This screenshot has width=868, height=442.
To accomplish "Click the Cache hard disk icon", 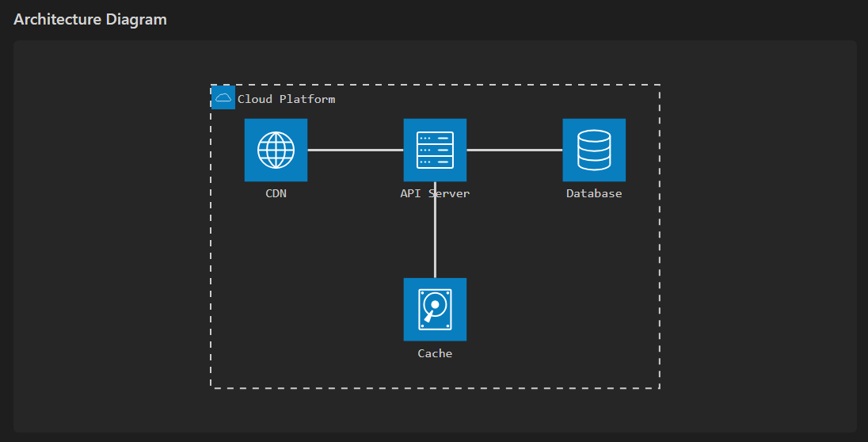I will pyautogui.click(x=435, y=309).
